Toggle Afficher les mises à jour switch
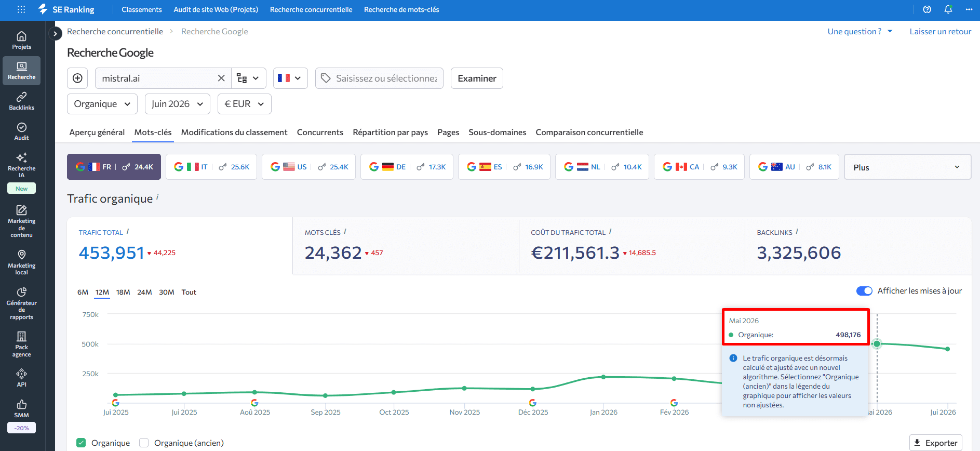The image size is (980, 451). coord(865,291)
